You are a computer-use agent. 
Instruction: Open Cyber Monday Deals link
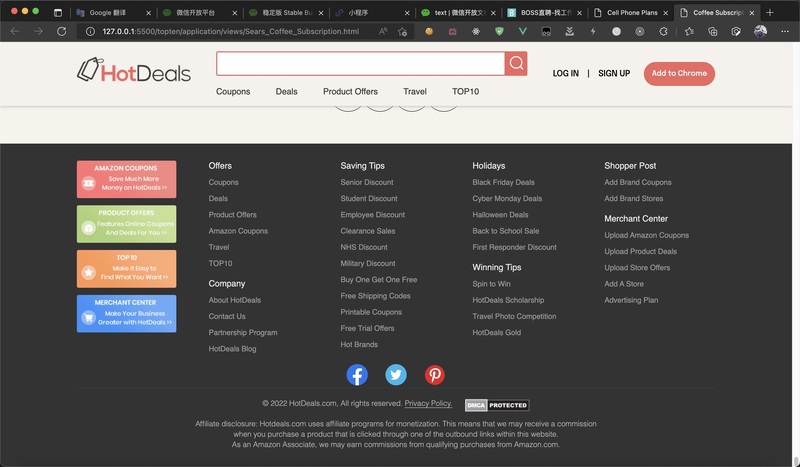507,199
